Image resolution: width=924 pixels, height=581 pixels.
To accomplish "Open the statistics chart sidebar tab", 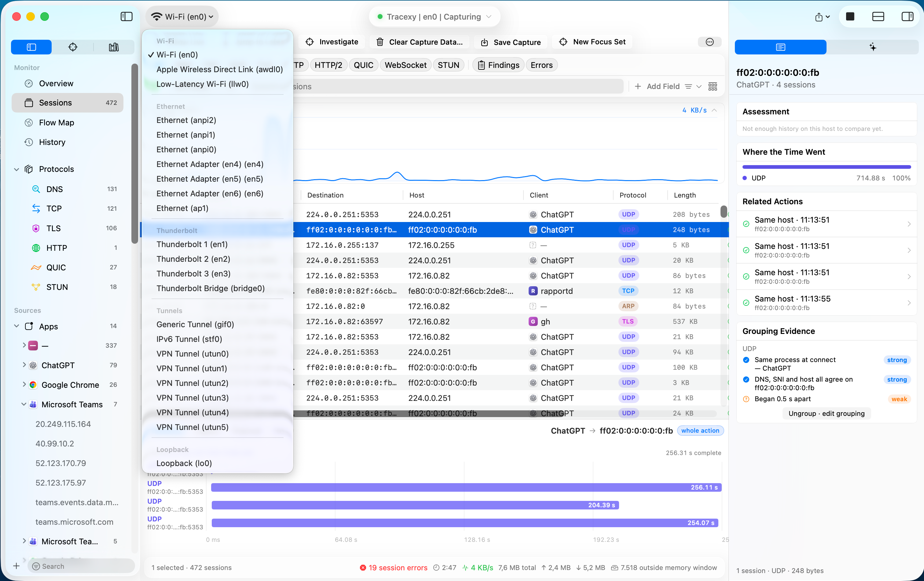I will [114, 47].
